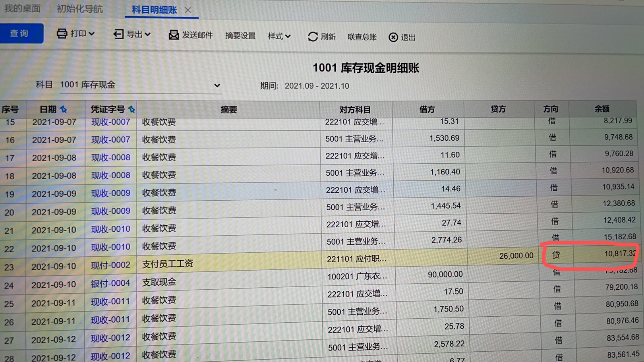Click the refresh circular arrow icon
The height and width of the screenshot is (362, 644).
[x=313, y=37]
